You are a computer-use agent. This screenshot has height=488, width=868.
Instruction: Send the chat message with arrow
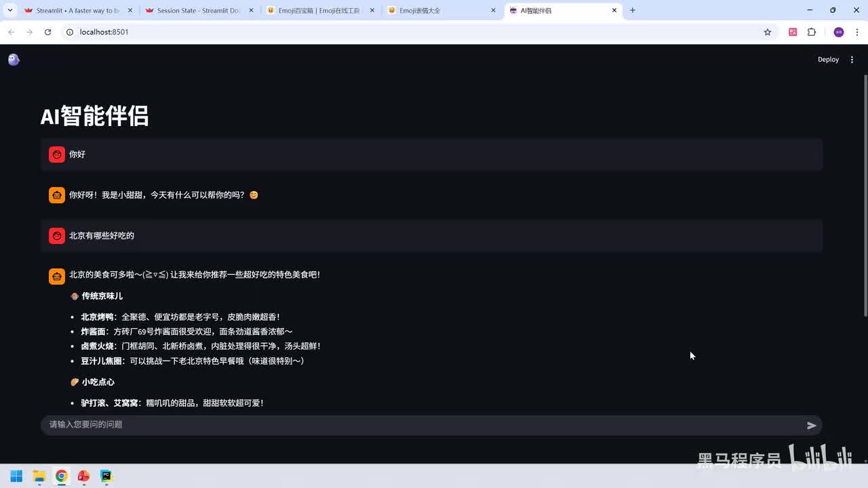pyautogui.click(x=812, y=425)
